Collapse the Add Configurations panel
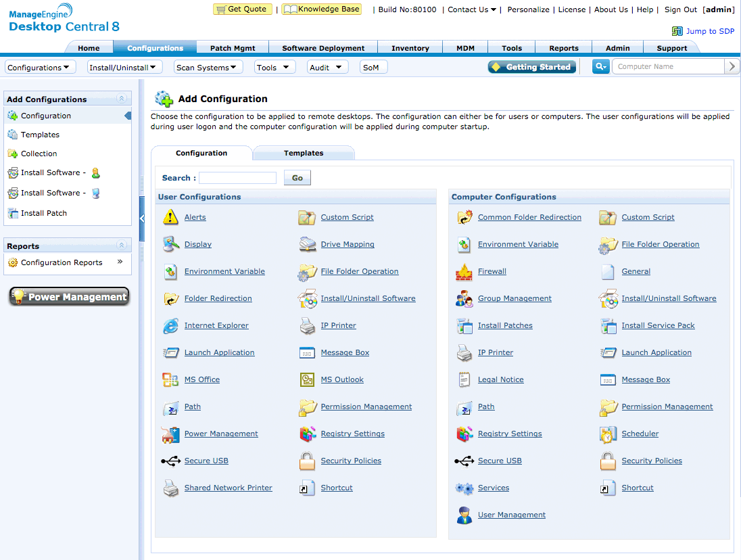 122,98
